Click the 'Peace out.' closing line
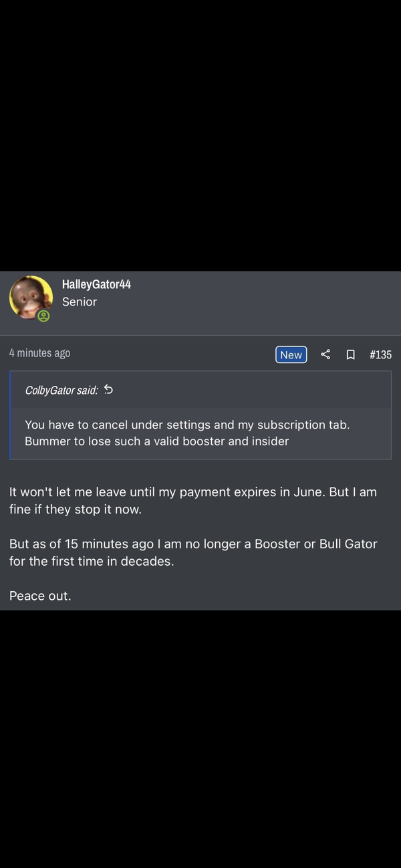The image size is (401, 868). click(40, 596)
